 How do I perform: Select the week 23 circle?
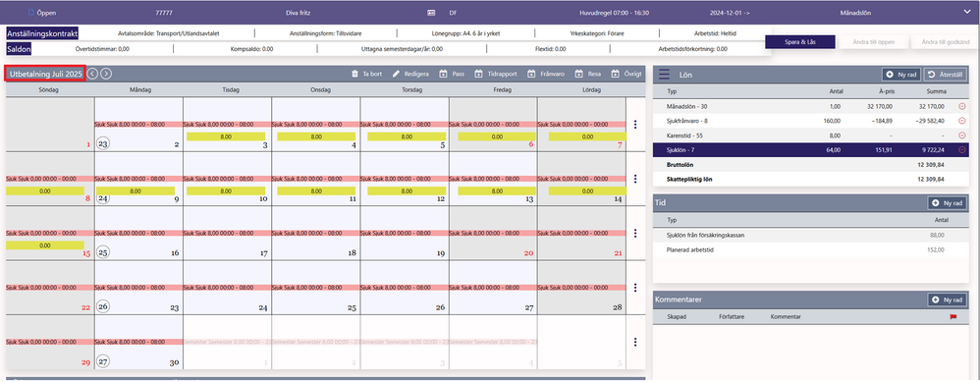pos(103,144)
